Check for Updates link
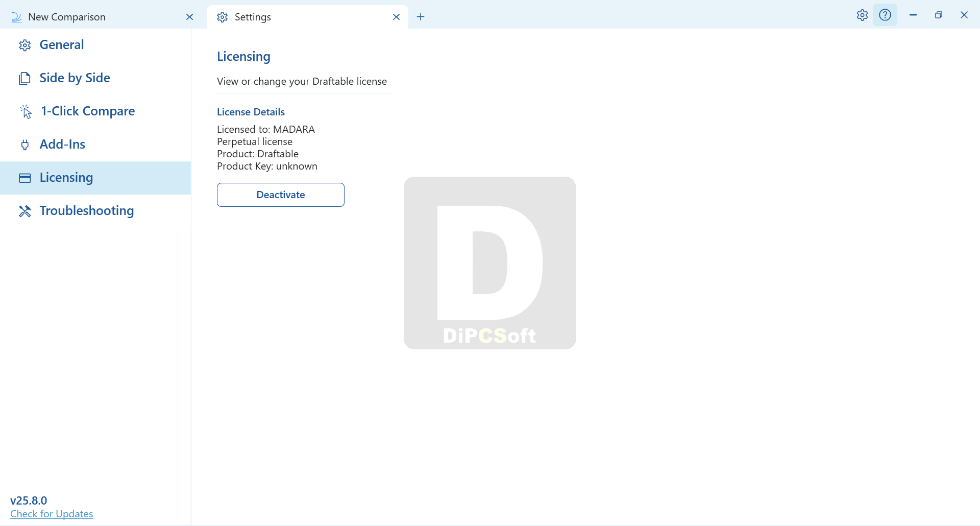 point(52,514)
